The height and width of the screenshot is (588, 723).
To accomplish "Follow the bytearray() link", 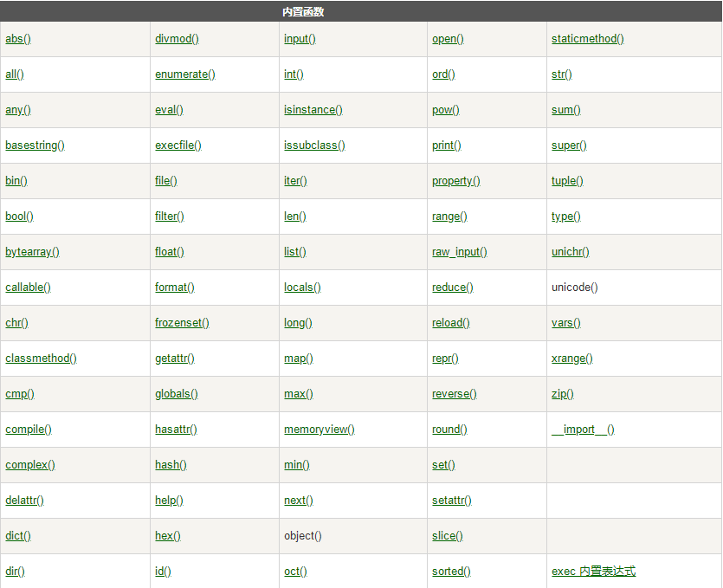I will pyautogui.click(x=32, y=252).
